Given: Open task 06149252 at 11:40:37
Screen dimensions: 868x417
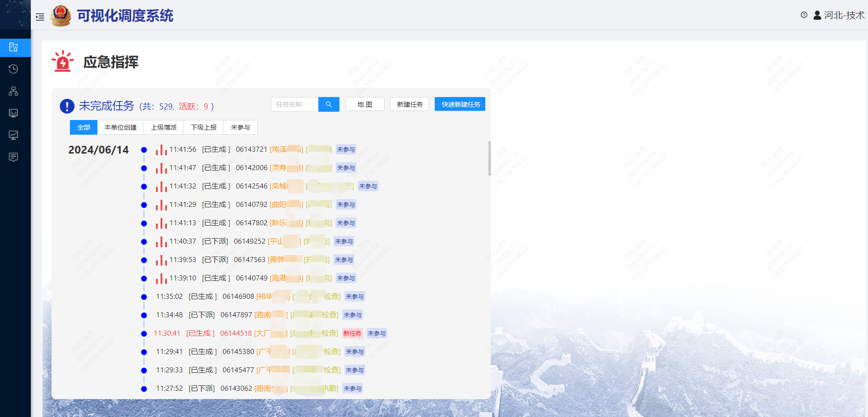Looking at the screenshot, I should coord(250,241).
